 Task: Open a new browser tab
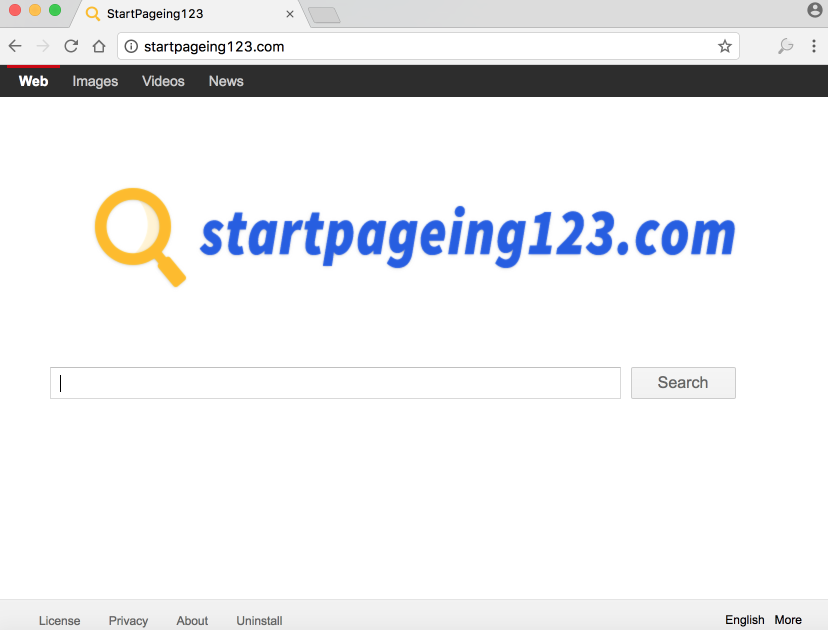tap(324, 14)
